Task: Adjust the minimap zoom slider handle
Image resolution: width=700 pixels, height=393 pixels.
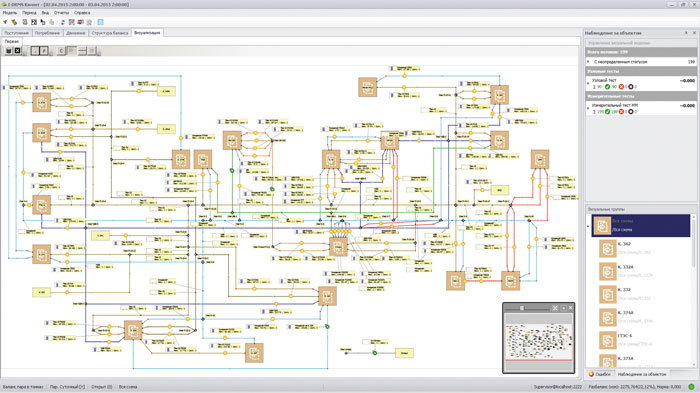Action: [x=521, y=308]
